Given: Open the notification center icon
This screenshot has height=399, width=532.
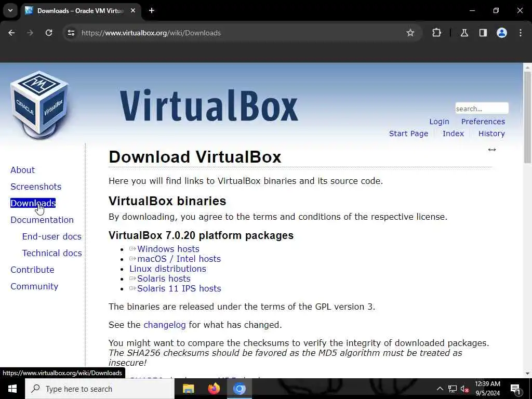Looking at the screenshot, I should (x=515, y=389).
